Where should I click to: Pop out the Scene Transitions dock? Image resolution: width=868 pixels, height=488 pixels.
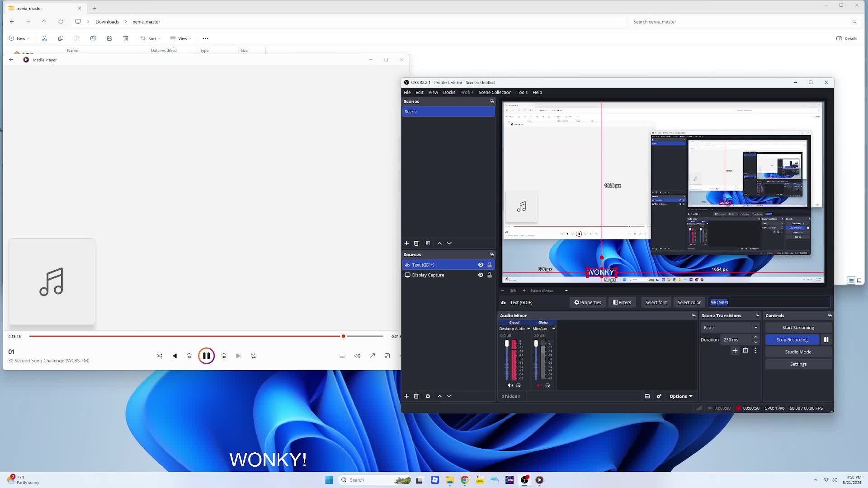point(757,315)
